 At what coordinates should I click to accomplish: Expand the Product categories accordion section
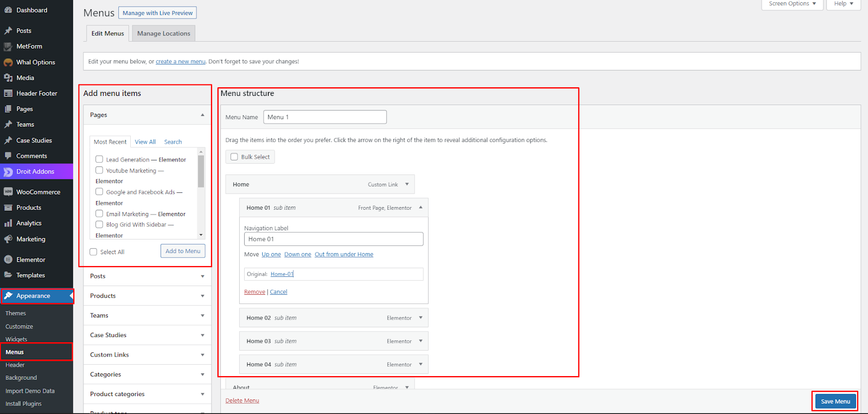pos(202,394)
